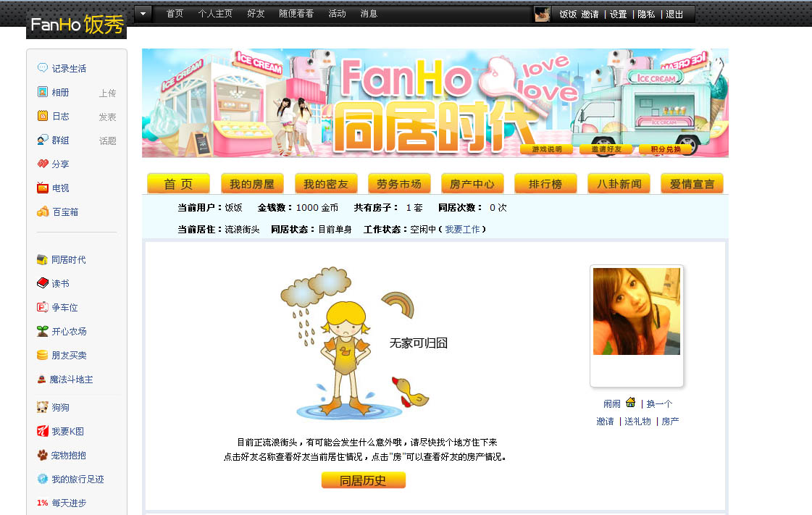Open 活动 in top navigation
Image resolution: width=812 pixels, height=515 pixels.
pyautogui.click(x=337, y=14)
